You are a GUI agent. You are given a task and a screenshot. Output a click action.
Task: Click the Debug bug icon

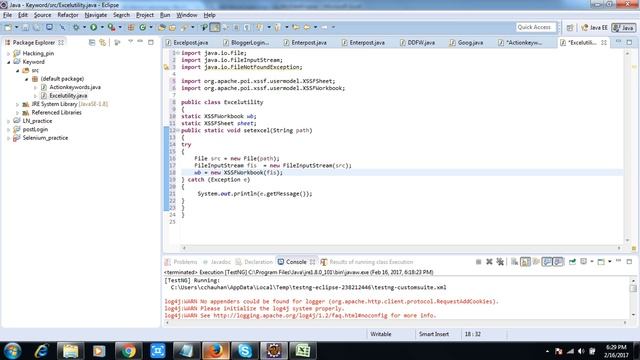76,27
